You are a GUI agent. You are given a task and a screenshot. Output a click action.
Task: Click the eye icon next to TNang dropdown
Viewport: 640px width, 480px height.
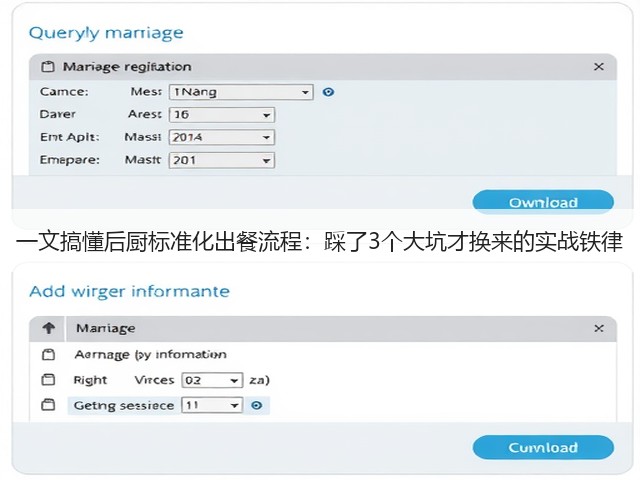(328, 92)
